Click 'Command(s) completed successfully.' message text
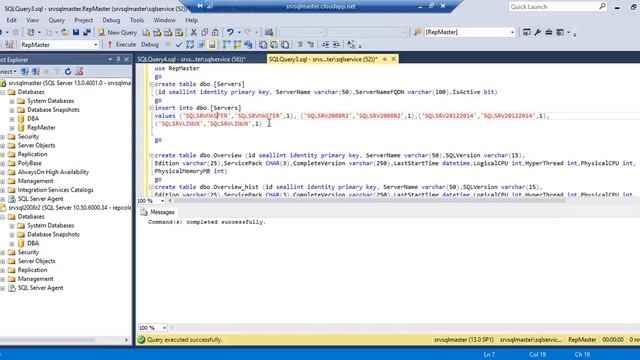The height and width of the screenshot is (360, 640). point(207,222)
